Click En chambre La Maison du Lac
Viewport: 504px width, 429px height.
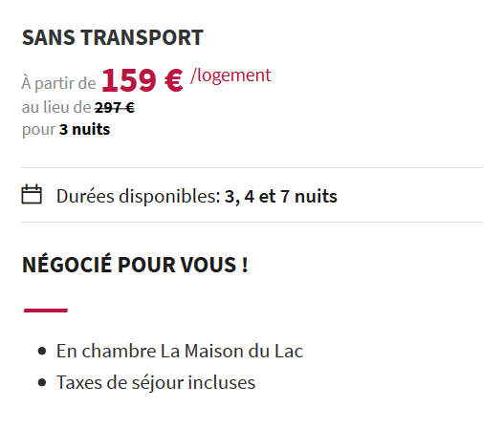point(180,351)
